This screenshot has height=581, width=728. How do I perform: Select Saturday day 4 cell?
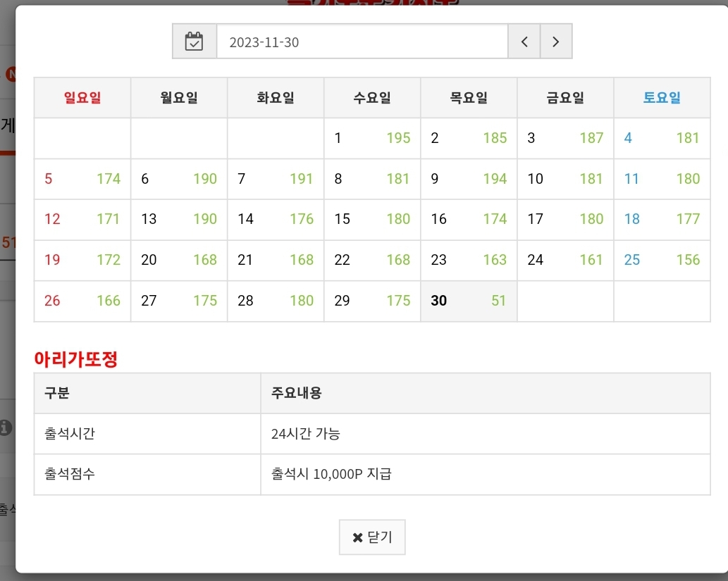click(x=662, y=138)
